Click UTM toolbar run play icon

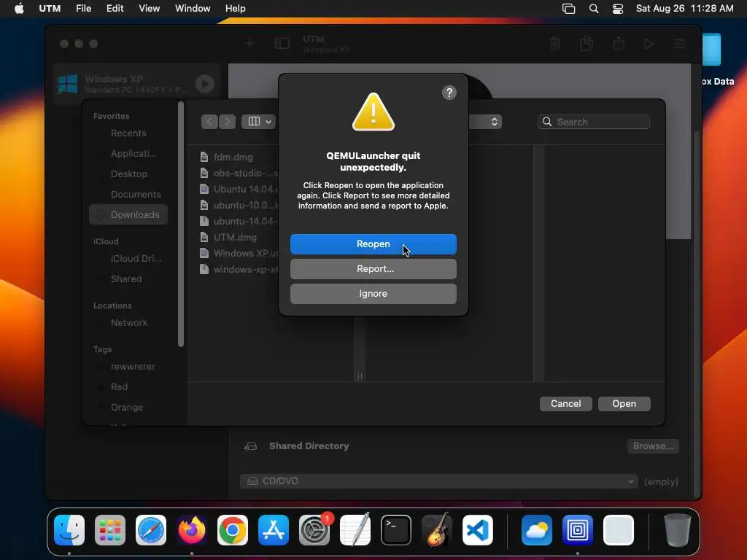point(649,44)
